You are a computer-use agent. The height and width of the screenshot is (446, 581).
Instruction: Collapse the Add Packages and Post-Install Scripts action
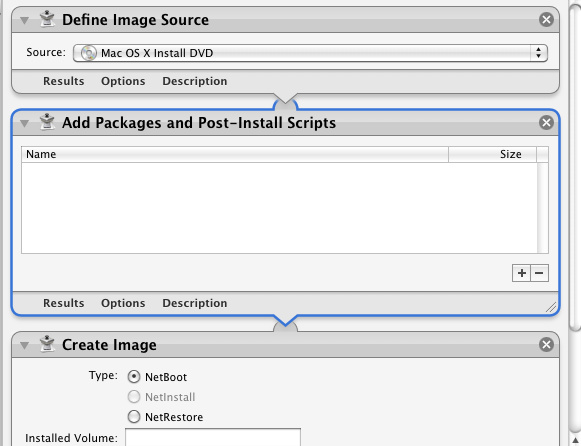pos(24,123)
